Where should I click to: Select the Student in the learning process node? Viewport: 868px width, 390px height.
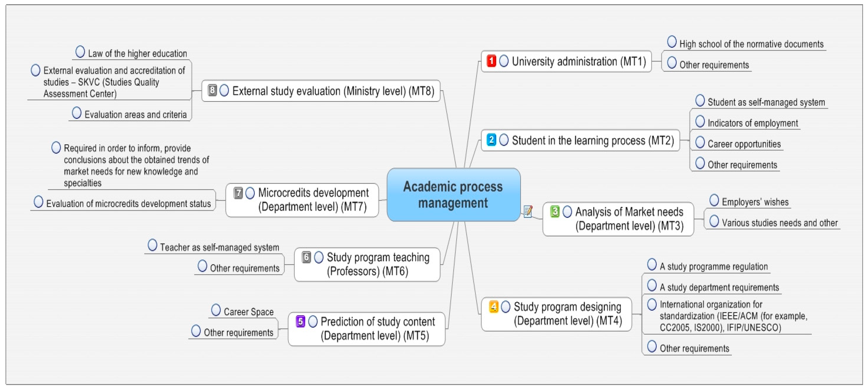click(x=592, y=140)
